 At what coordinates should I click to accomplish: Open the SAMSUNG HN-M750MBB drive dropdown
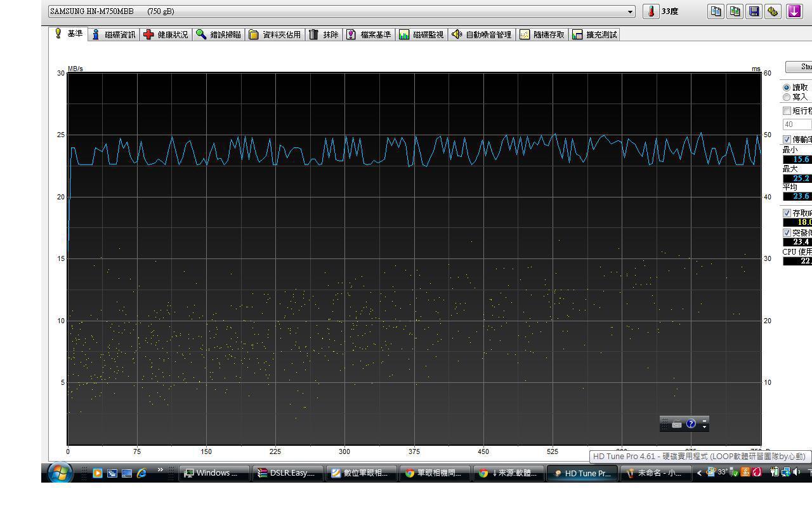click(x=342, y=11)
